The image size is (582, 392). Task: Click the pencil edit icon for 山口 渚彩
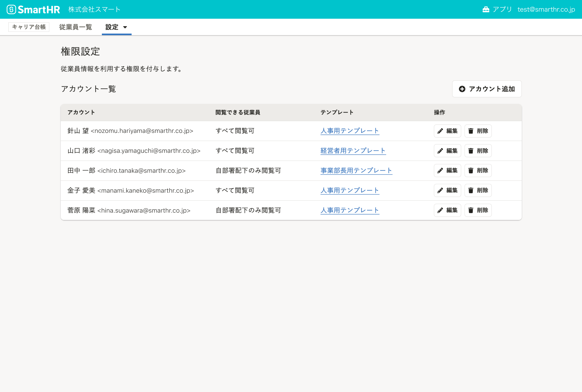[440, 151]
